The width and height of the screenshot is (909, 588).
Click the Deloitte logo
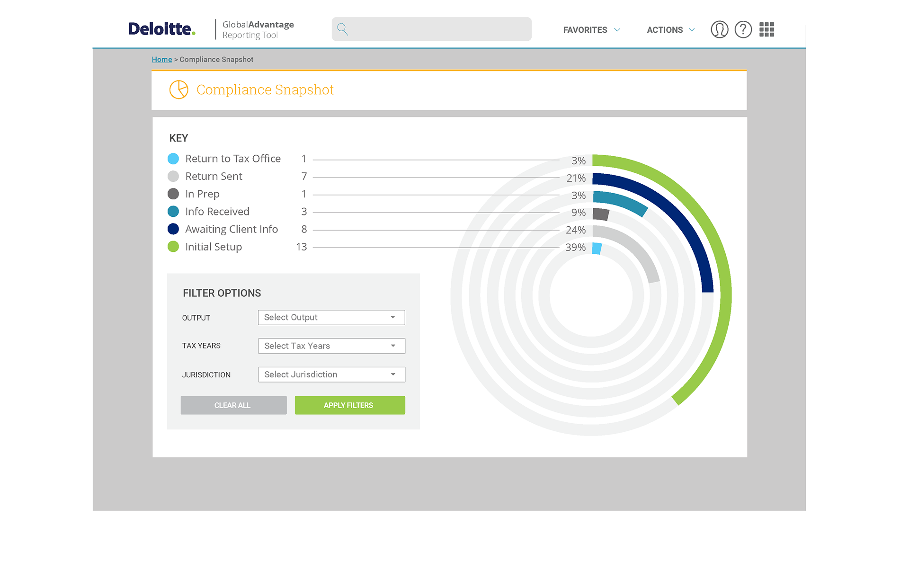coord(161,28)
